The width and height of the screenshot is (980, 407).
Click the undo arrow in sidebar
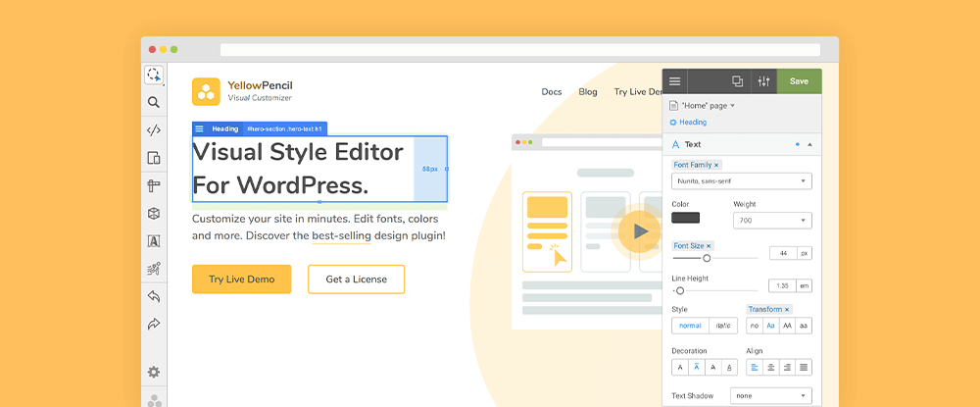coord(154,296)
